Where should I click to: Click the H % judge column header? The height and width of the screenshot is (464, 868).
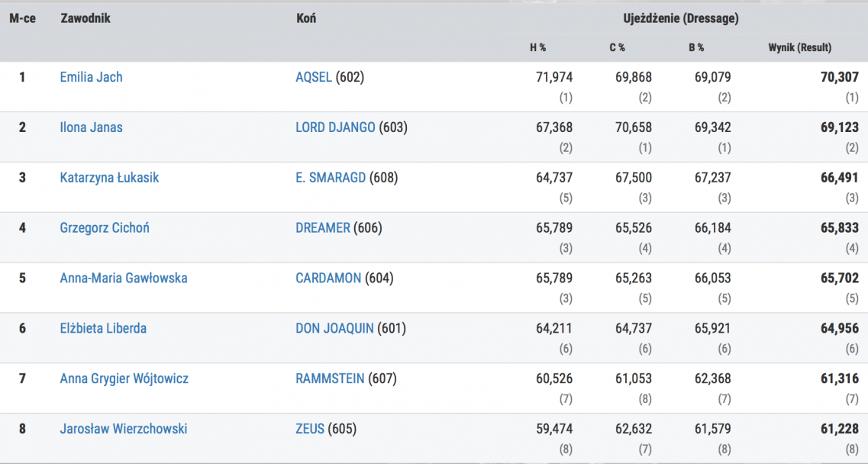(537, 47)
